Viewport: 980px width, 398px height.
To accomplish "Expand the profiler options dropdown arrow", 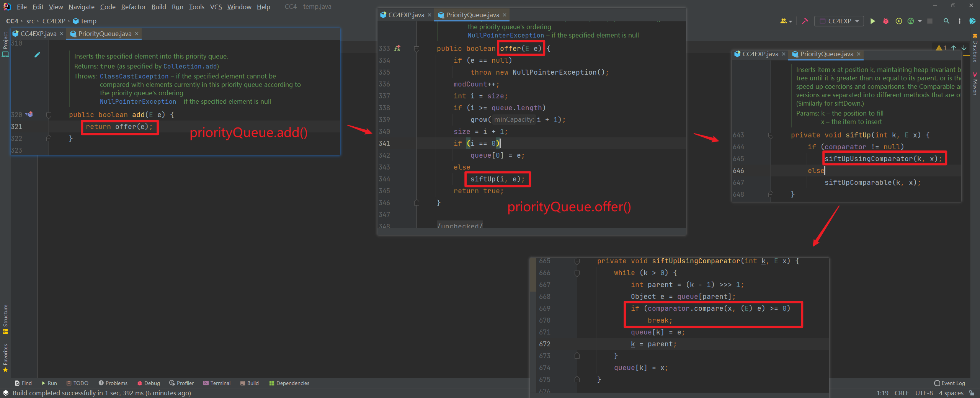I will tap(920, 21).
